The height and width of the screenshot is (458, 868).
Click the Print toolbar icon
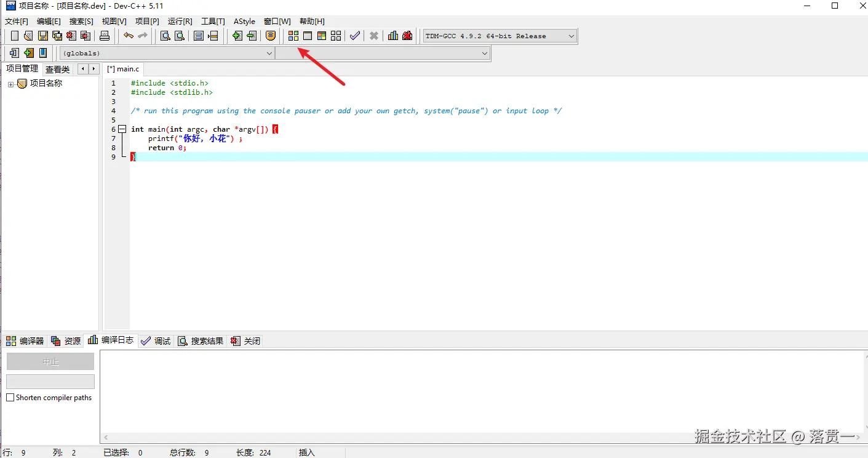pos(105,36)
